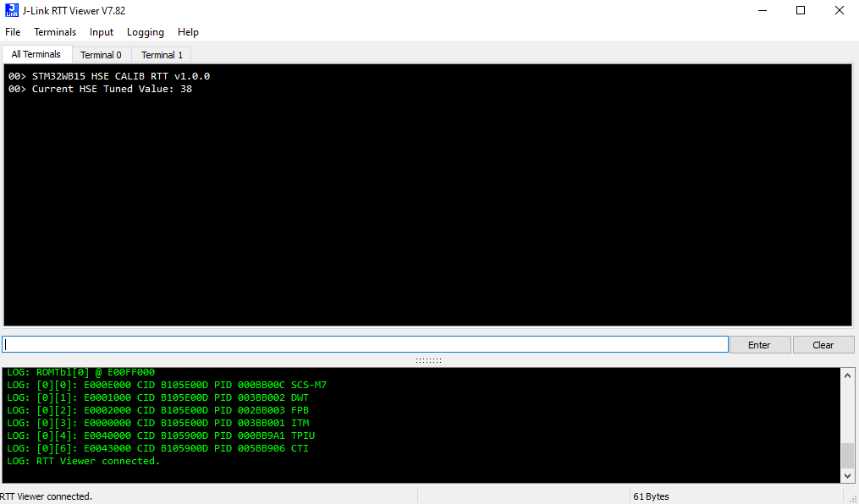Viewport: 859px width, 504px height.
Task: Open the Help menu
Action: (x=188, y=32)
